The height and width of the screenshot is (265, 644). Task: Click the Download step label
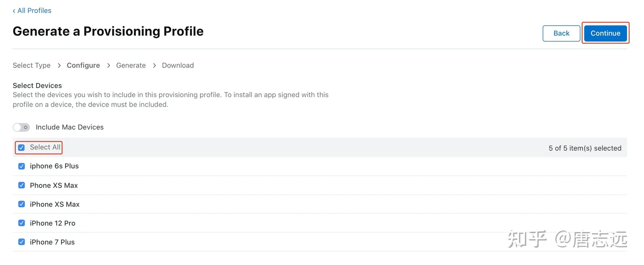pos(178,65)
